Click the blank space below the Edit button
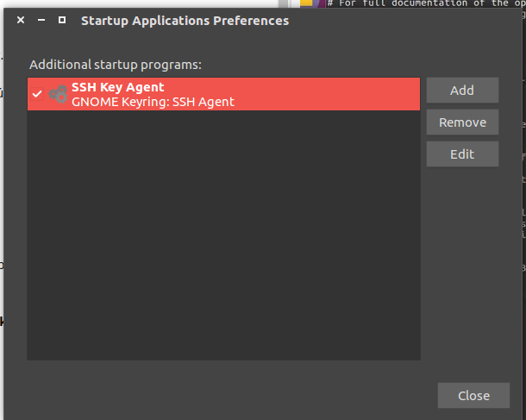526x420 pixels. (462, 259)
